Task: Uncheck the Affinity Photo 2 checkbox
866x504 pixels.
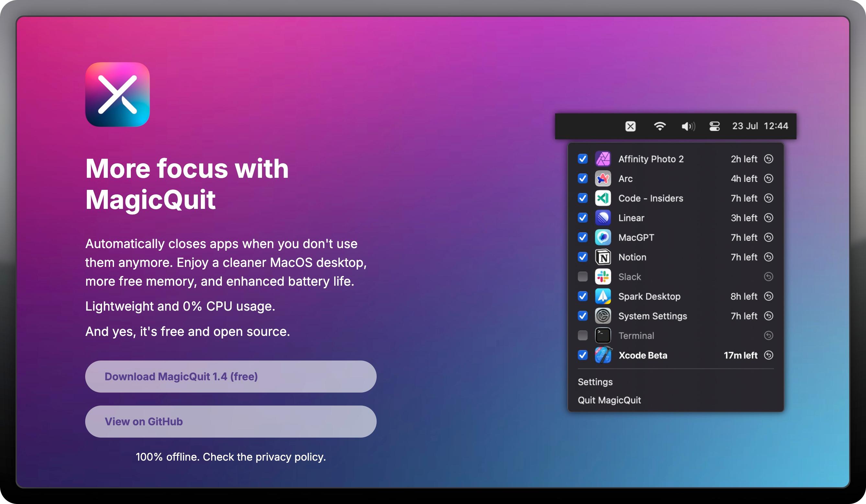Action: [x=583, y=159]
